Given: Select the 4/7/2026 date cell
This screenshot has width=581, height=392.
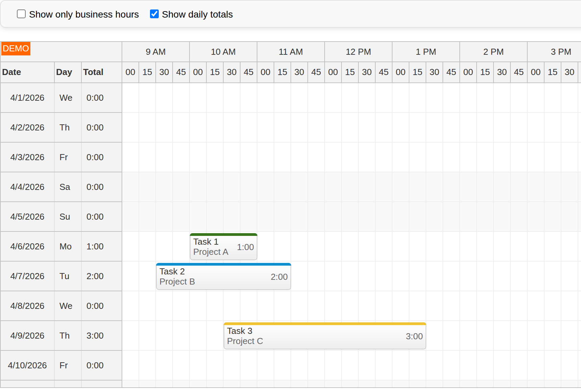Looking at the screenshot, I should pyautogui.click(x=27, y=276).
